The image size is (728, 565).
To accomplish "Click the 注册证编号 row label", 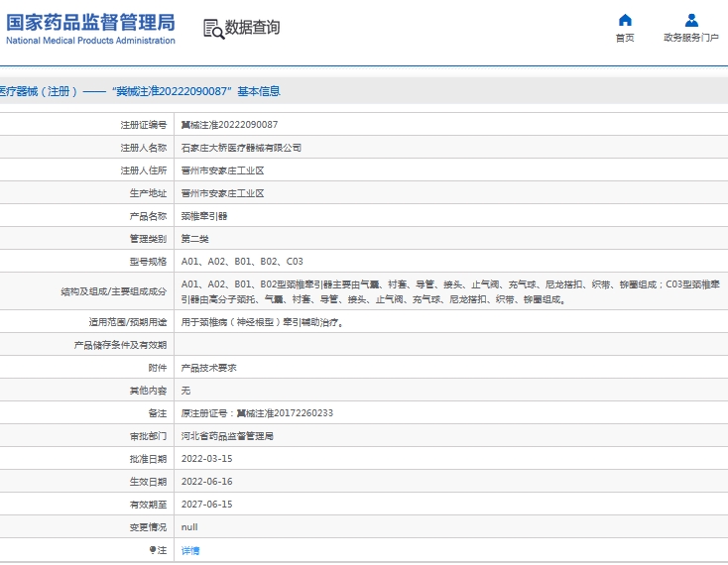I will (144, 125).
